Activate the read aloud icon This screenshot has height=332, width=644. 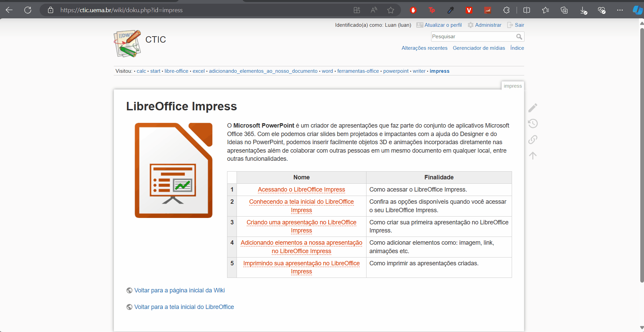(374, 10)
